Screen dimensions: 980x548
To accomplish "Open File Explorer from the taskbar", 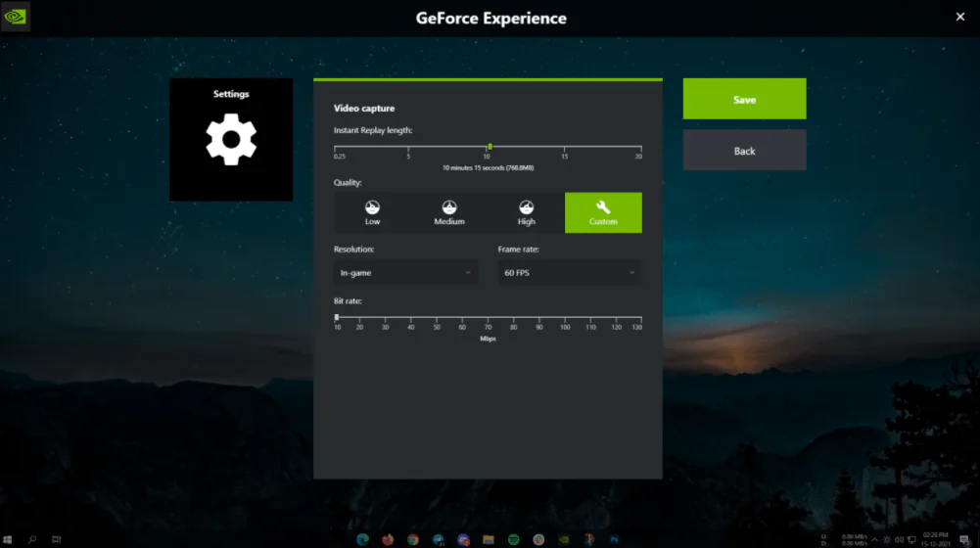I will pyautogui.click(x=489, y=539).
